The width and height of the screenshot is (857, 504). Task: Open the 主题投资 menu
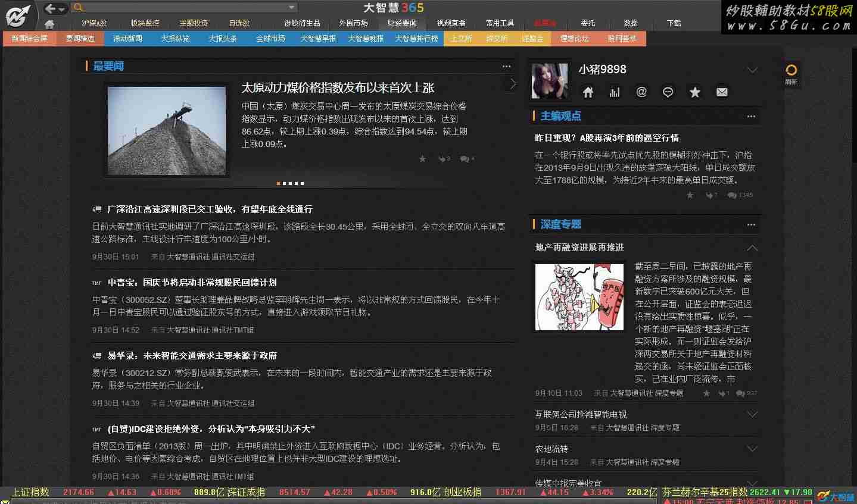pos(194,23)
